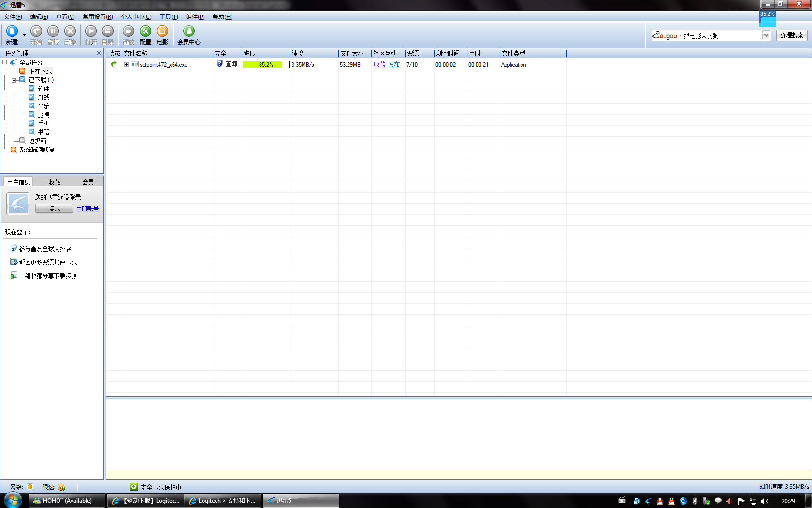812x508 pixels.
Task: Click the 资源搜索 search button
Action: pyautogui.click(x=792, y=35)
